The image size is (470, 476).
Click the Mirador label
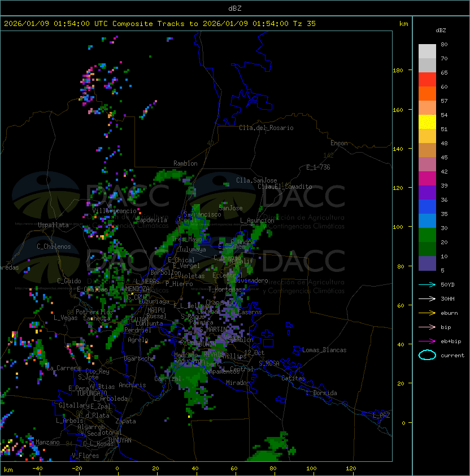pos(238,383)
